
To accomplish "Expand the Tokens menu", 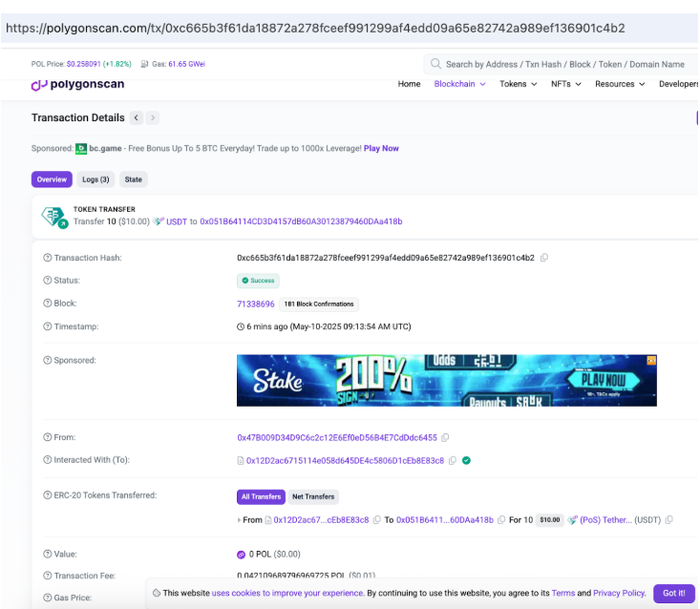I will [x=519, y=84].
